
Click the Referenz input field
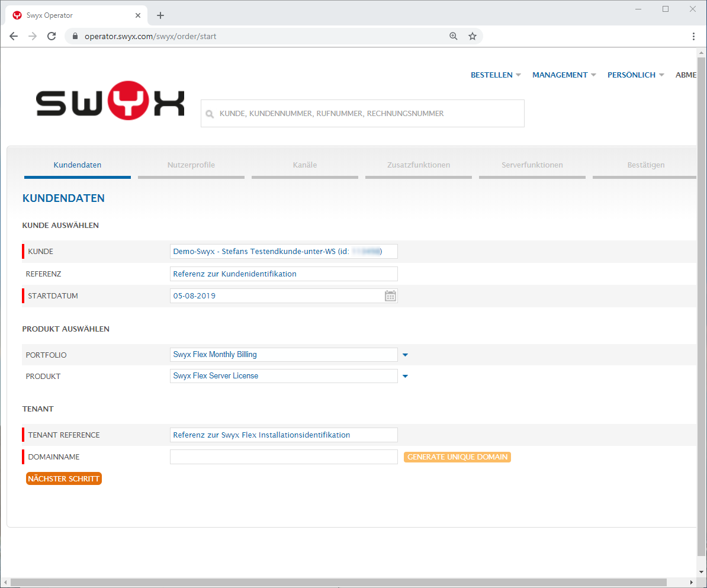point(284,274)
